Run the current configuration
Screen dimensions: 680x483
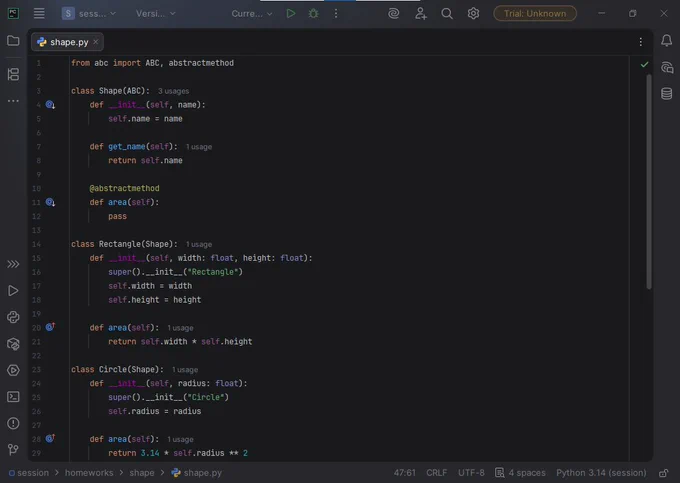pyautogui.click(x=291, y=13)
